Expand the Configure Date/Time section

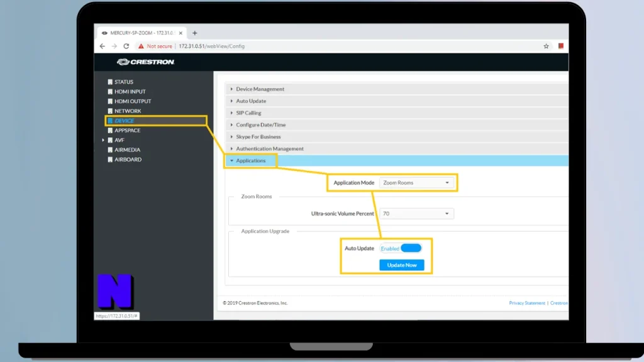pos(397,125)
